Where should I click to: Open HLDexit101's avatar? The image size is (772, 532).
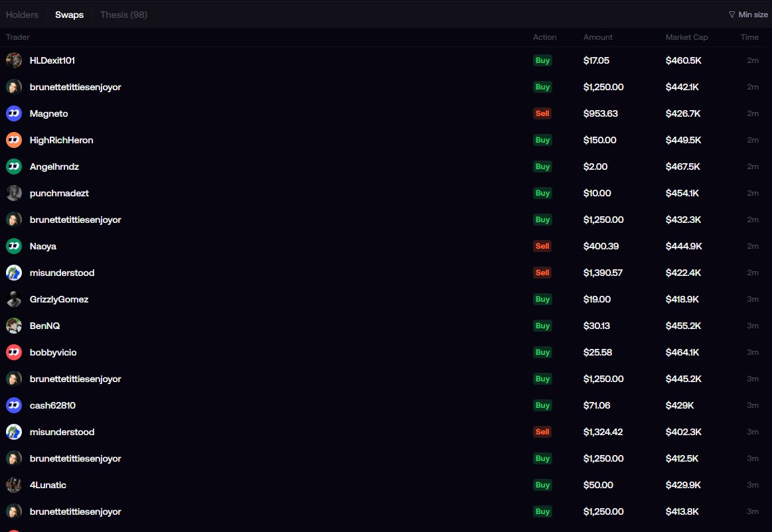coord(14,60)
